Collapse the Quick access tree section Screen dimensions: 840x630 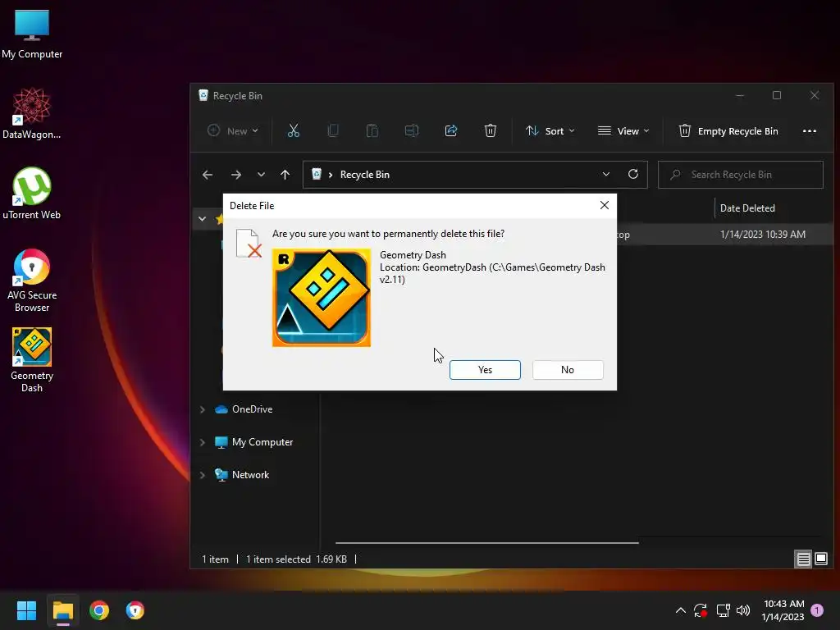point(202,218)
